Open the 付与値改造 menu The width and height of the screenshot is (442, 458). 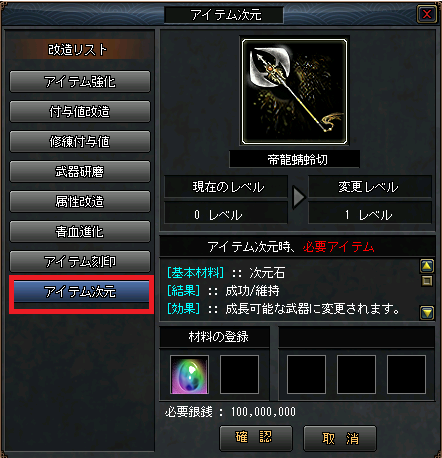80,111
